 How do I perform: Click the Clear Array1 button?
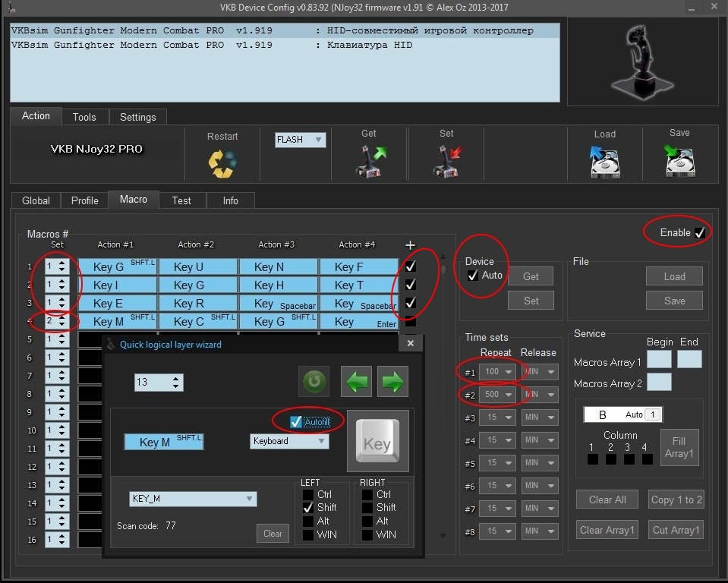coord(607,530)
